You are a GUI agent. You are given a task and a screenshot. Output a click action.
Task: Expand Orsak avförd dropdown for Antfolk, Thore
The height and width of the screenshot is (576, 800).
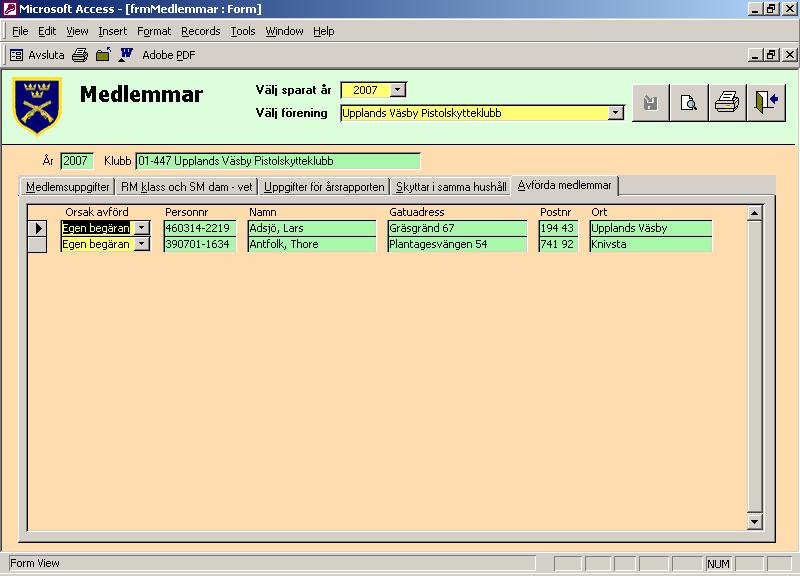(142, 244)
